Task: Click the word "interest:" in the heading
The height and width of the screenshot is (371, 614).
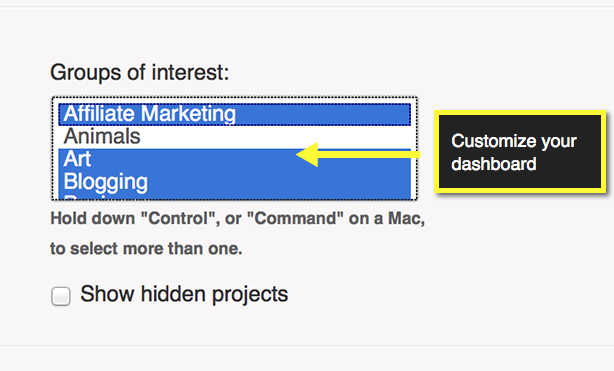Action: coord(190,72)
